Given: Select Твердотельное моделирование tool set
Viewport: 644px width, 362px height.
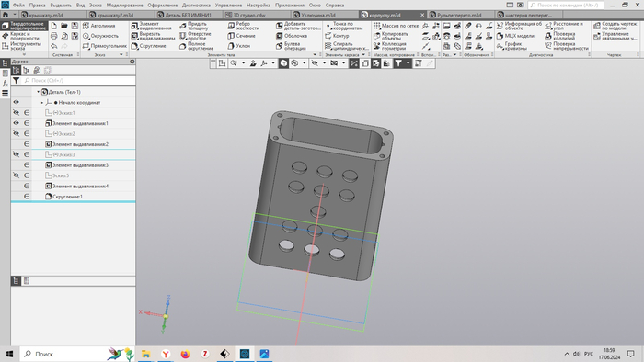Looking at the screenshot, I should click(24, 26).
